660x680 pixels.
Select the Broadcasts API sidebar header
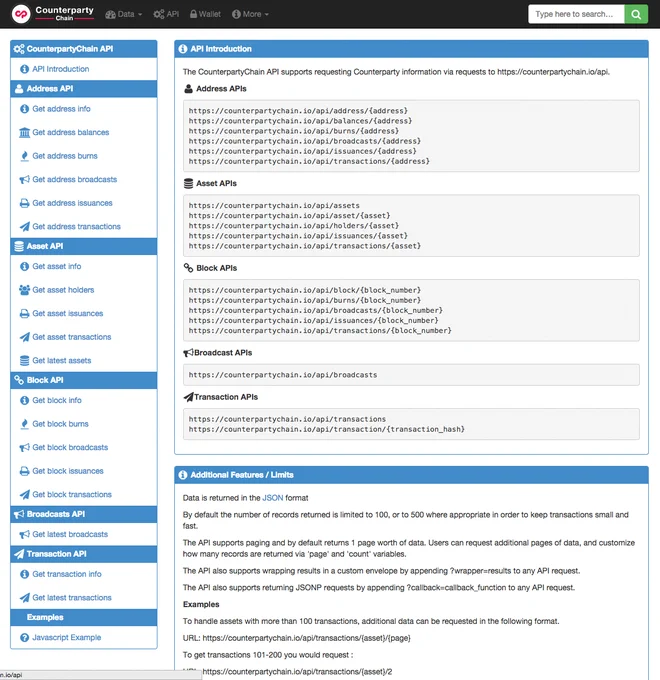(x=84, y=514)
